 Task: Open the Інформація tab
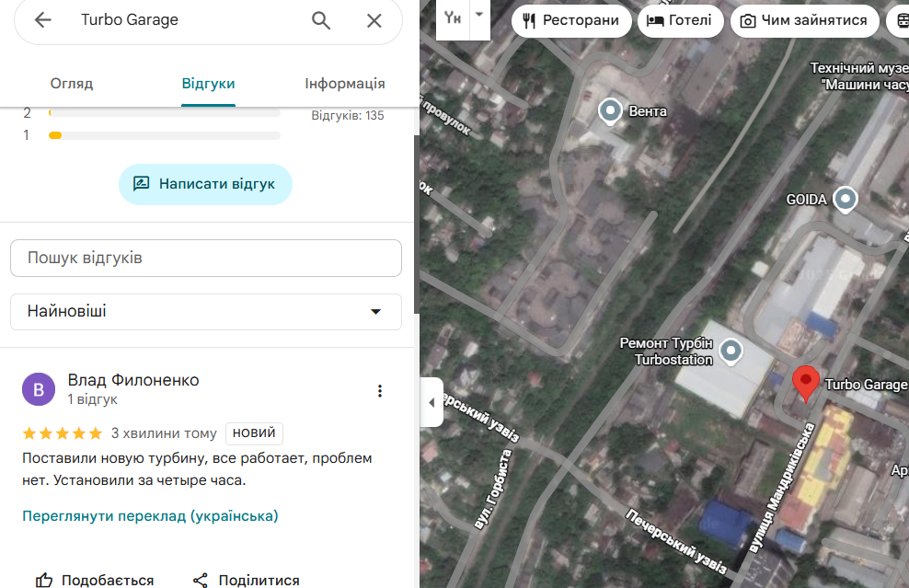pos(345,84)
